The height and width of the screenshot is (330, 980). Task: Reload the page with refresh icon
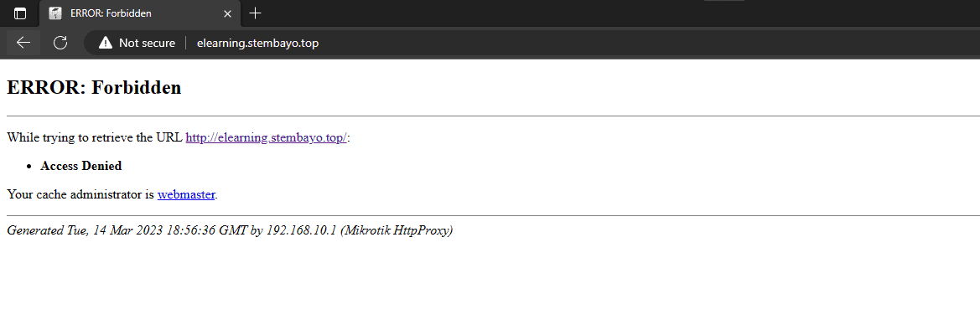click(60, 43)
